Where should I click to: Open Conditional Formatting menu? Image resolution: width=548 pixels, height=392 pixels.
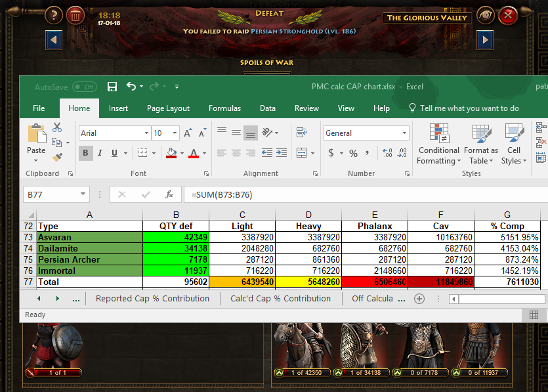click(439, 144)
